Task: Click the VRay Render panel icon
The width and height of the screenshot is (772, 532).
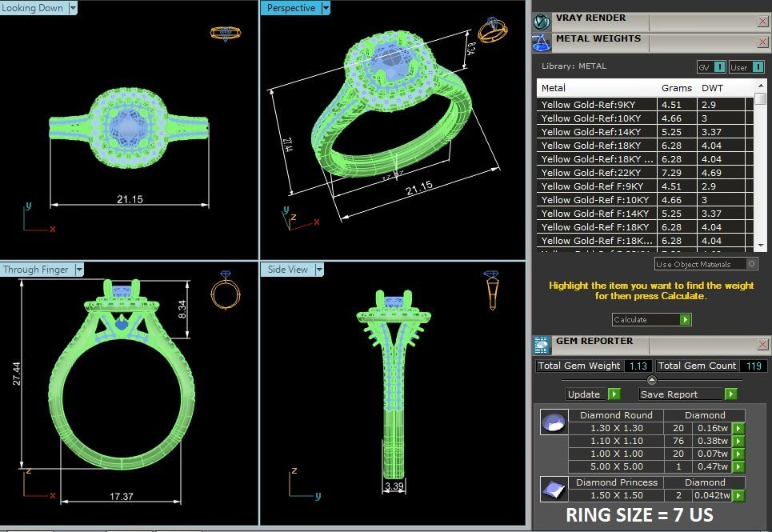Action: pyautogui.click(x=542, y=22)
